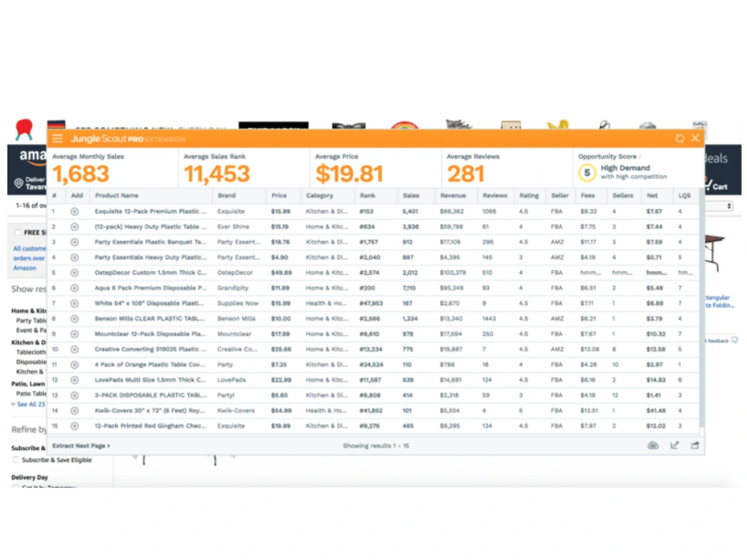Open the Jungle Scout hamburger menu
Image resolution: width=747 pixels, height=560 pixels.
click(x=58, y=139)
